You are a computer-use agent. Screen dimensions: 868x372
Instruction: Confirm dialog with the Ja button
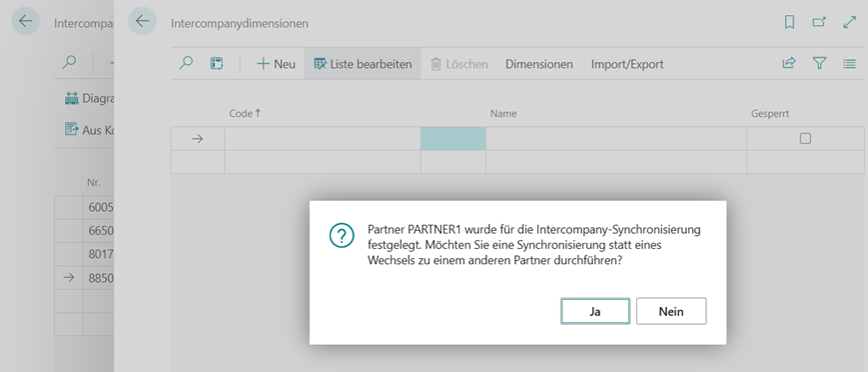595,312
